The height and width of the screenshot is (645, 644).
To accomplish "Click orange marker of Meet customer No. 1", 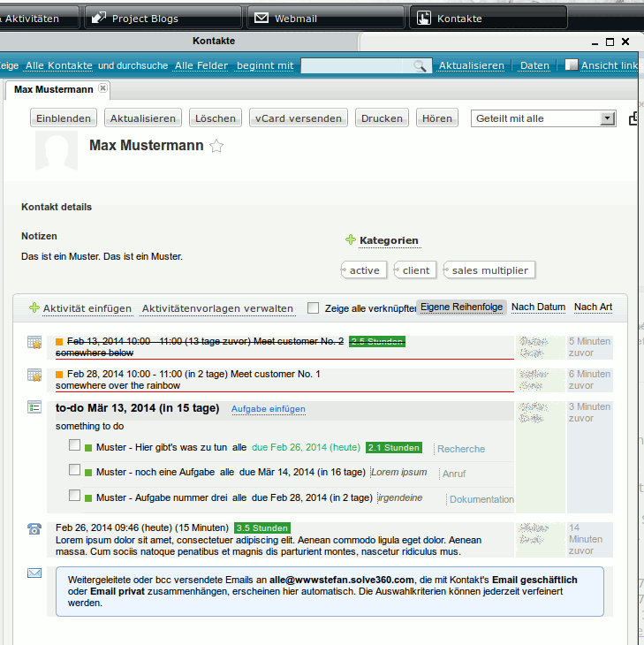I will point(59,375).
